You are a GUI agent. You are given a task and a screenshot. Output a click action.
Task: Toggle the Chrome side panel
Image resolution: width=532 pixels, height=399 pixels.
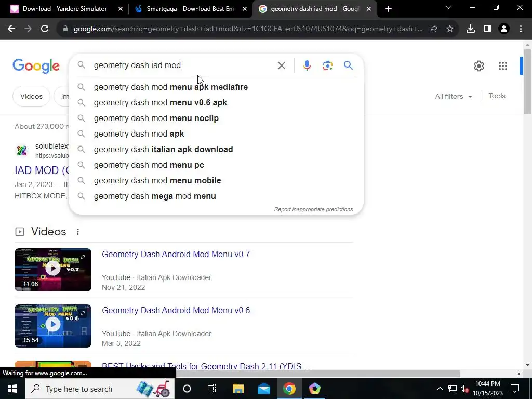pos(487,29)
